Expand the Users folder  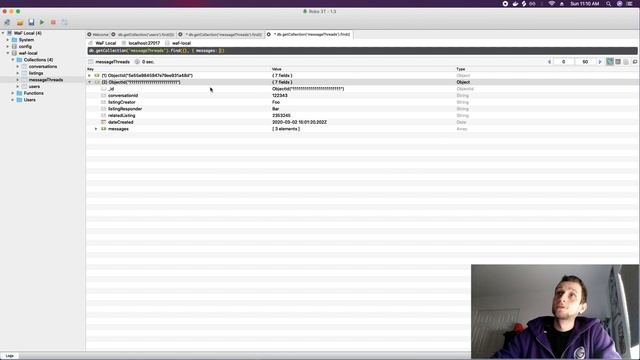(13, 100)
